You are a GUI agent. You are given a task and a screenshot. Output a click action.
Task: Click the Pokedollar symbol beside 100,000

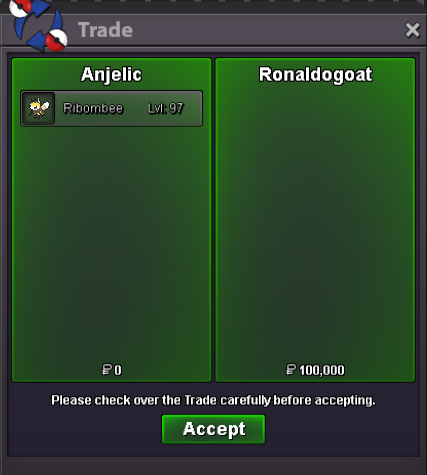tap(291, 370)
